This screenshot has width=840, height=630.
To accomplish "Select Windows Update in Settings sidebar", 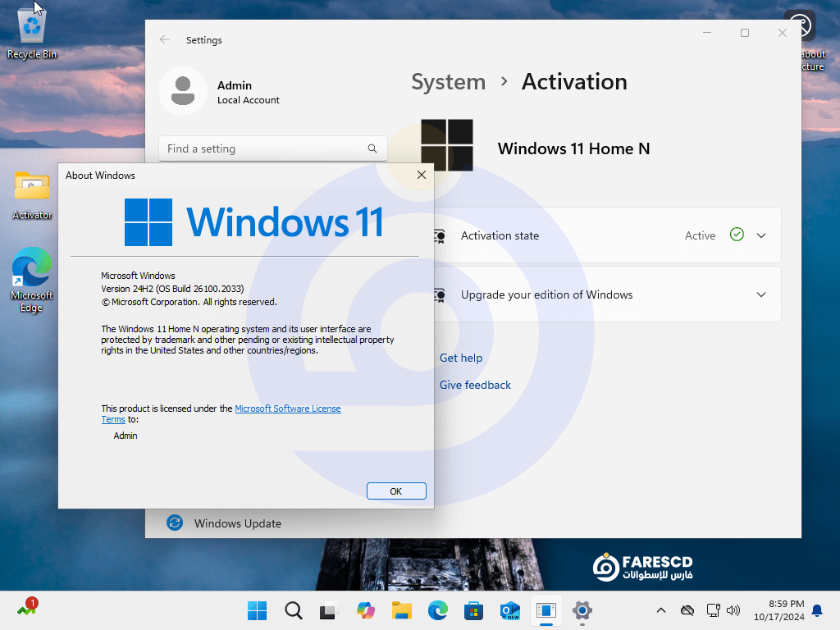I will point(237,523).
